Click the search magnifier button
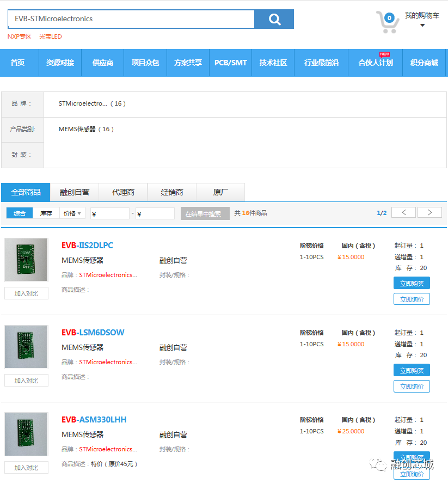Viewport: 448px width, 484px height. [274, 19]
